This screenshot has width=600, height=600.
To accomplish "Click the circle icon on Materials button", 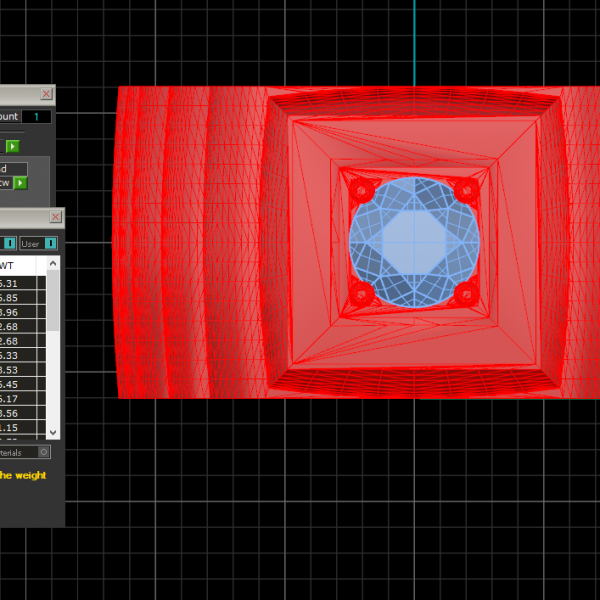I will [x=44, y=452].
